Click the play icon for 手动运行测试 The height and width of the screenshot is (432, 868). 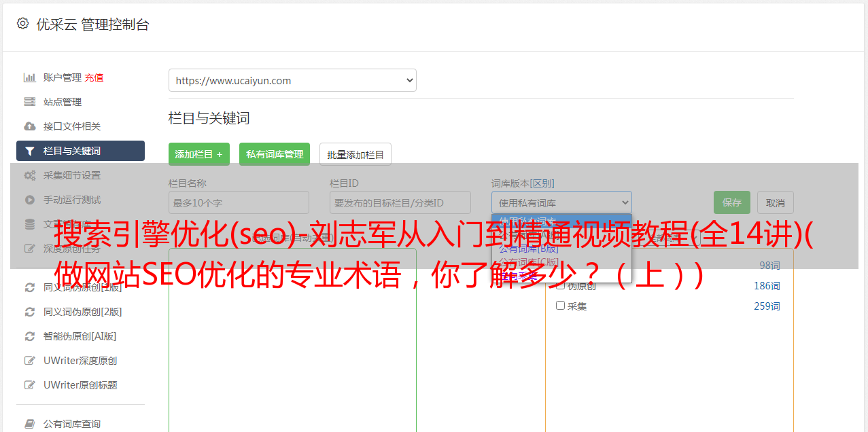(29, 200)
